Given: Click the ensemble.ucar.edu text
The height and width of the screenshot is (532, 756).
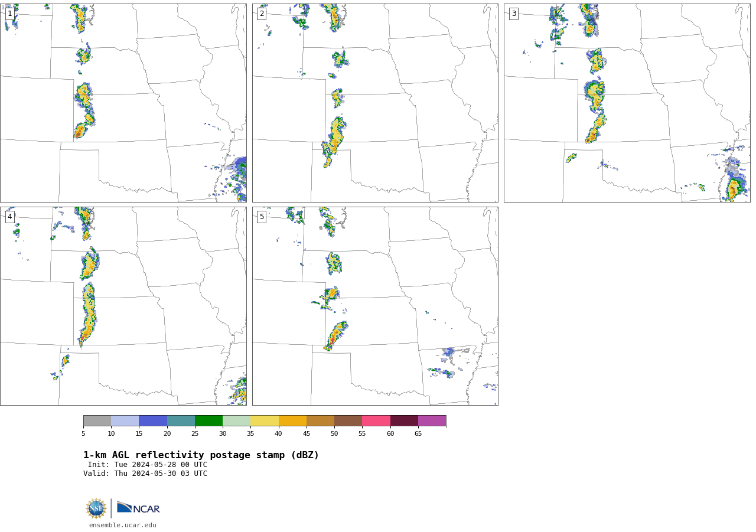Looking at the screenshot, I should [123, 525].
